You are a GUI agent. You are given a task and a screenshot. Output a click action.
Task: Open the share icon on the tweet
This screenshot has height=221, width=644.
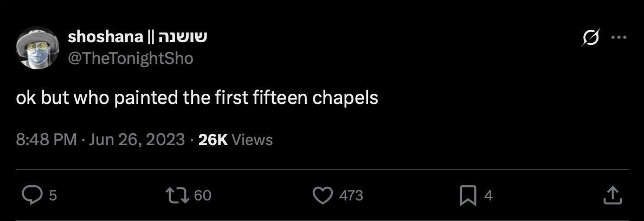(x=611, y=195)
